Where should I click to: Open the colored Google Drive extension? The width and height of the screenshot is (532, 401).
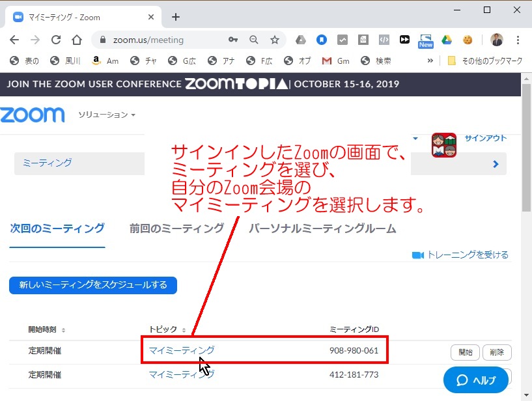click(x=447, y=40)
